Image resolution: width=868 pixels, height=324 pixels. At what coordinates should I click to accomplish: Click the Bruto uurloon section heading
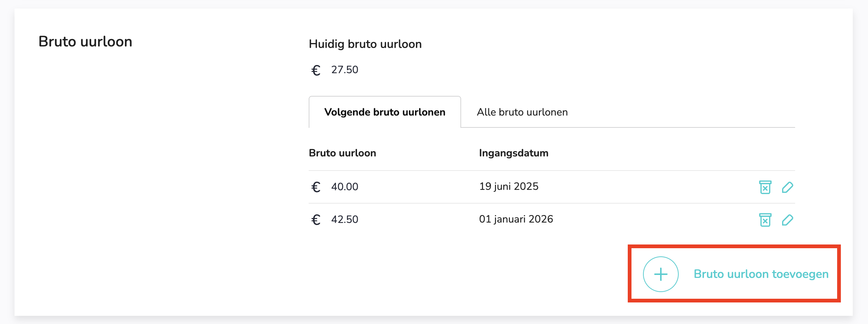(x=85, y=41)
